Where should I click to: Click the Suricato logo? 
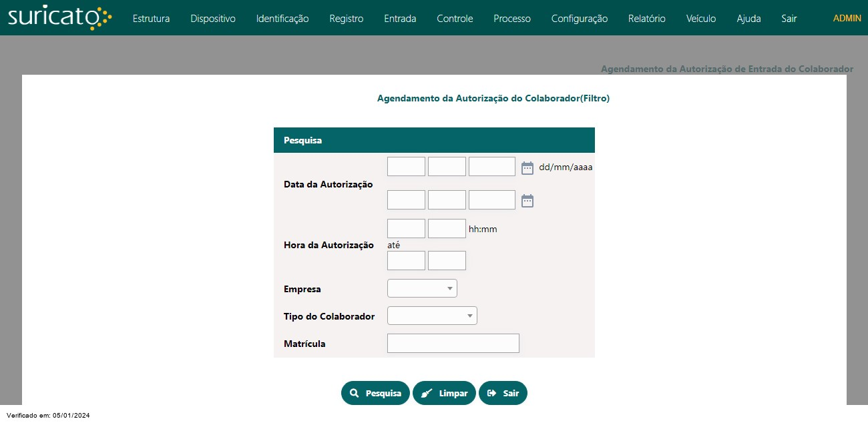[x=59, y=18]
